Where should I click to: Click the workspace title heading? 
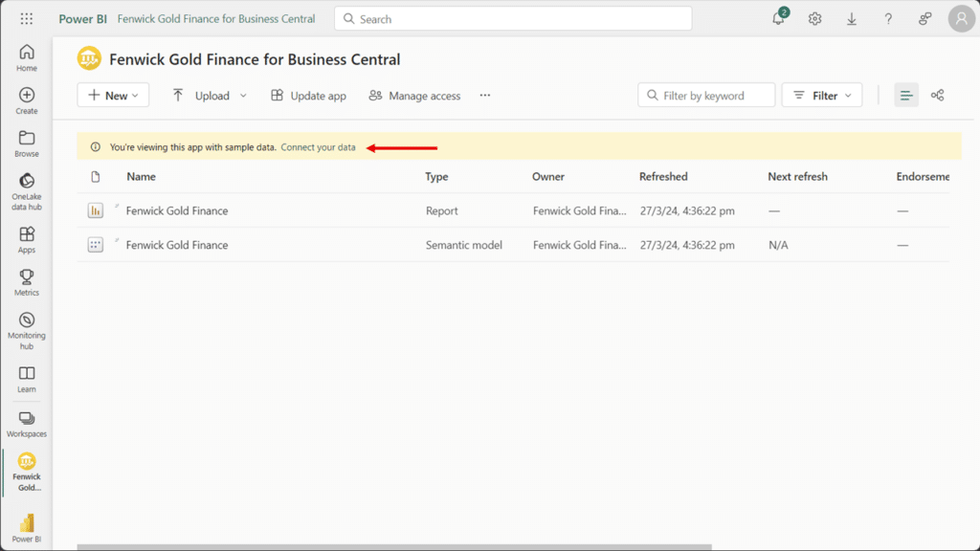255,59
